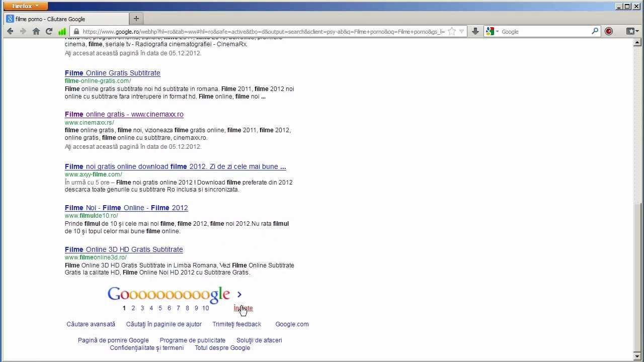
Task: Open Totul despre Google link
Action: tap(222, 348)
